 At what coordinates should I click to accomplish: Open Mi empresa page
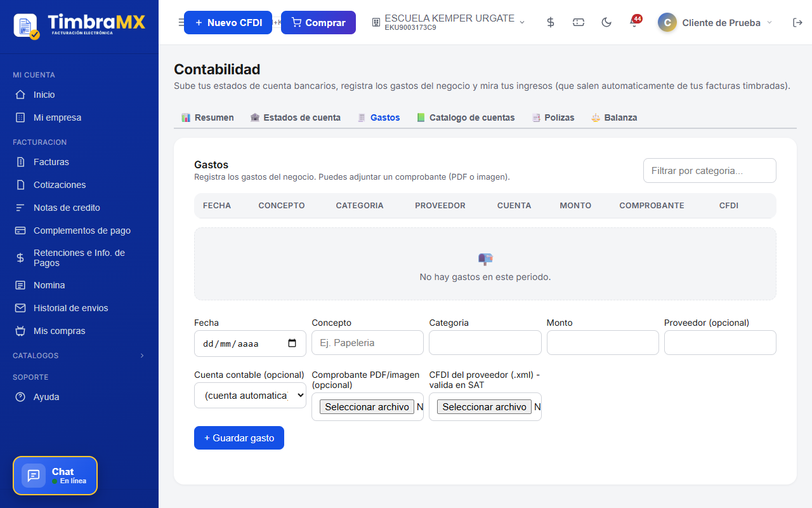[79, 117]
